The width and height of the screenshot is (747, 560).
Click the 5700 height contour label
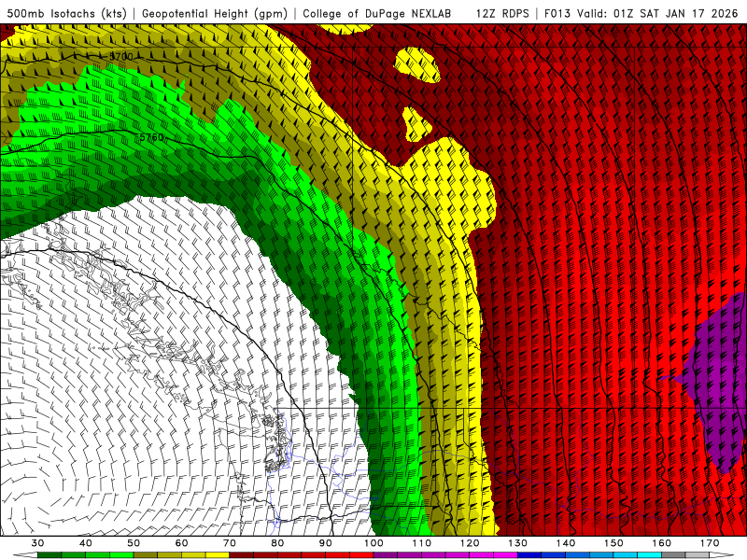point(120,57)
